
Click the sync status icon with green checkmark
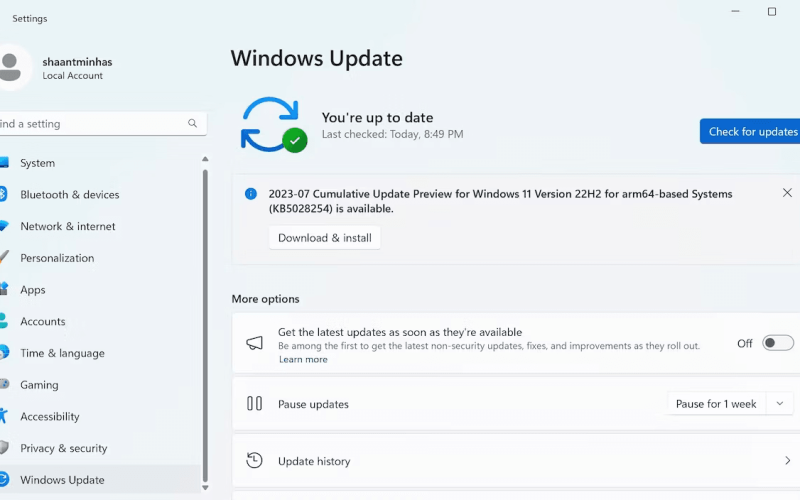click(274, 125)
